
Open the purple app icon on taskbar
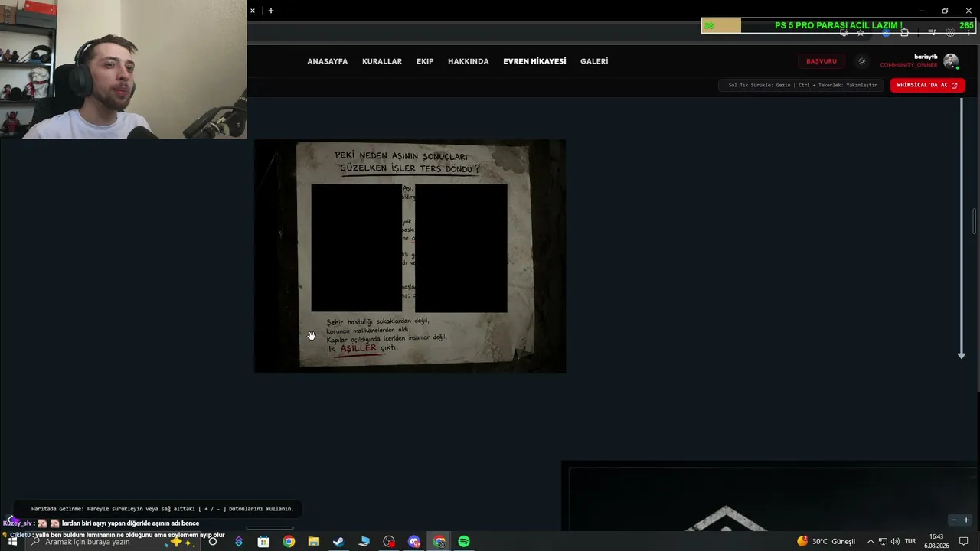(239, 542)
